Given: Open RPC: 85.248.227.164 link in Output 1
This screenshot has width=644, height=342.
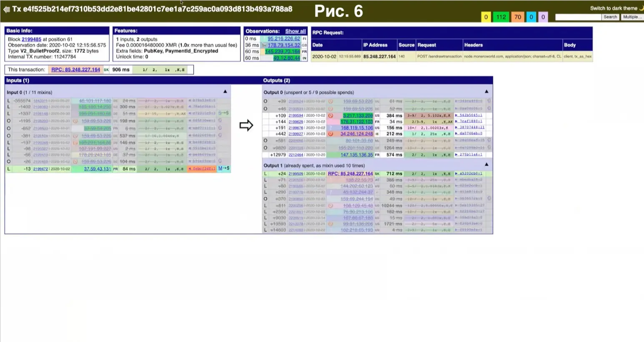Looking at the screenshot, I should tap(350, 174).
